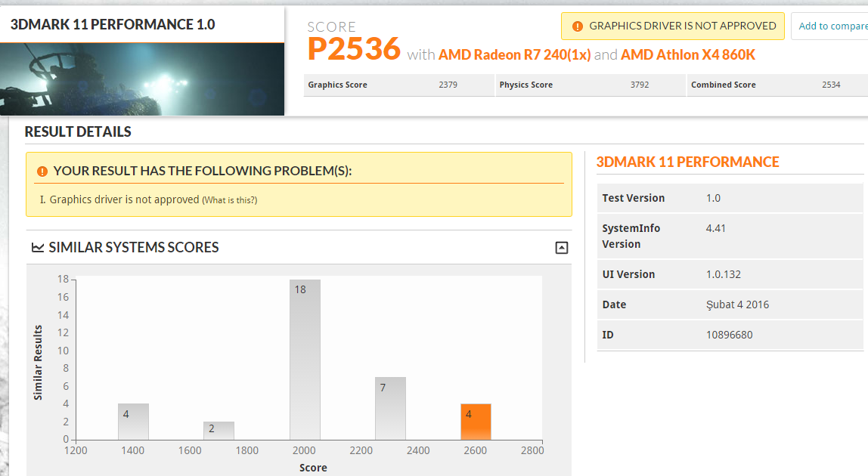
Task: Click the orange warning icon in driver banner
Action: (x=578, y=26)
